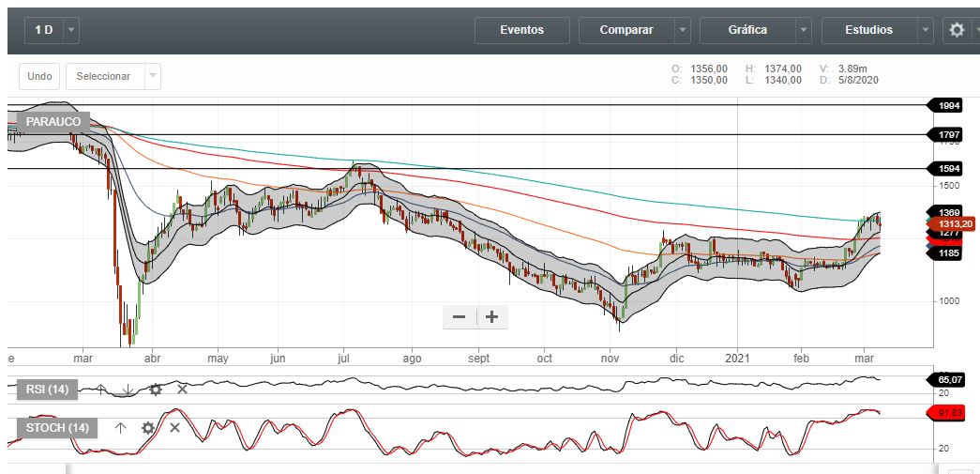Expand the 1 D timeframe dropdown arrow
The image size is (980, 474).
[72, 30]
